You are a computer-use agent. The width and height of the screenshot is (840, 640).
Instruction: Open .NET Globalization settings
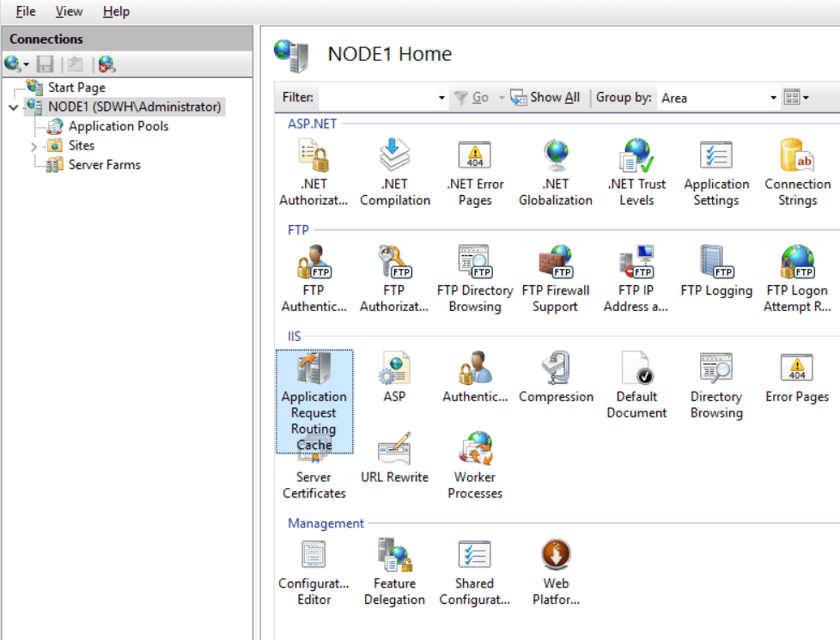point(555,156)
